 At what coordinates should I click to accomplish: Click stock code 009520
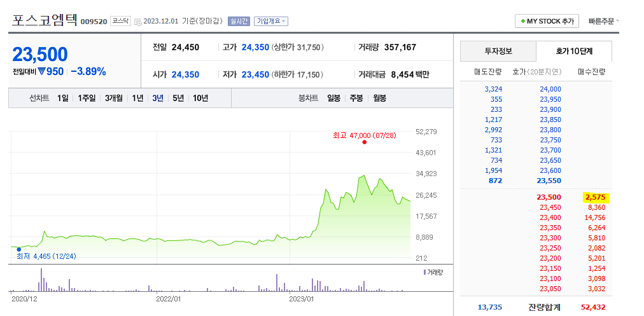tap(94, 22)
